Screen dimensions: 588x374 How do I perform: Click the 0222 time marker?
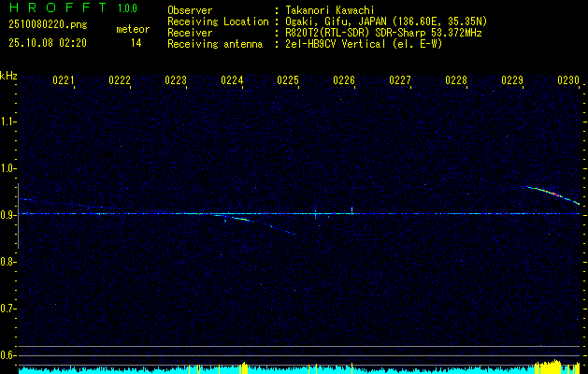(x=120, y=79)
